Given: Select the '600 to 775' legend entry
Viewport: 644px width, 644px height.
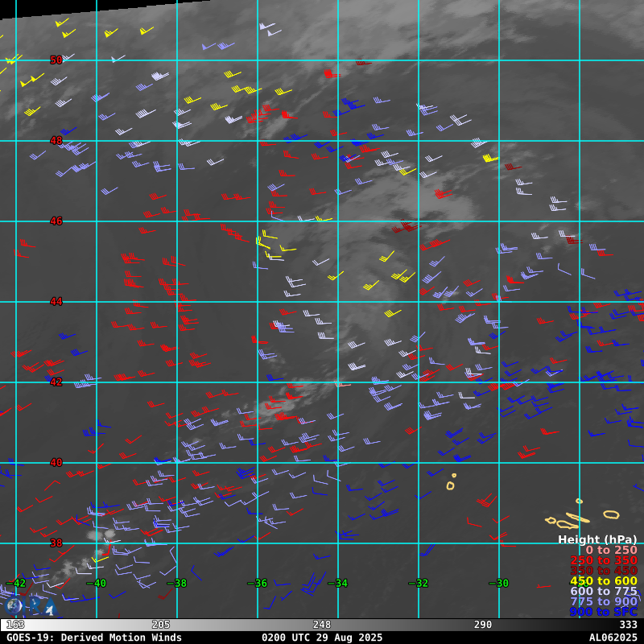Looking at the screenshot, I should [x=603, y=592].
